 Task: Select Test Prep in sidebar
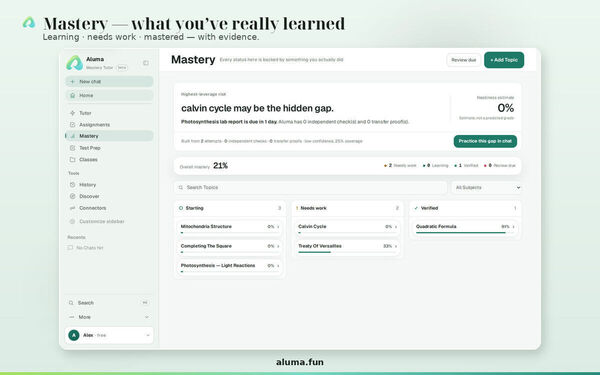click(x=109, y=148)
